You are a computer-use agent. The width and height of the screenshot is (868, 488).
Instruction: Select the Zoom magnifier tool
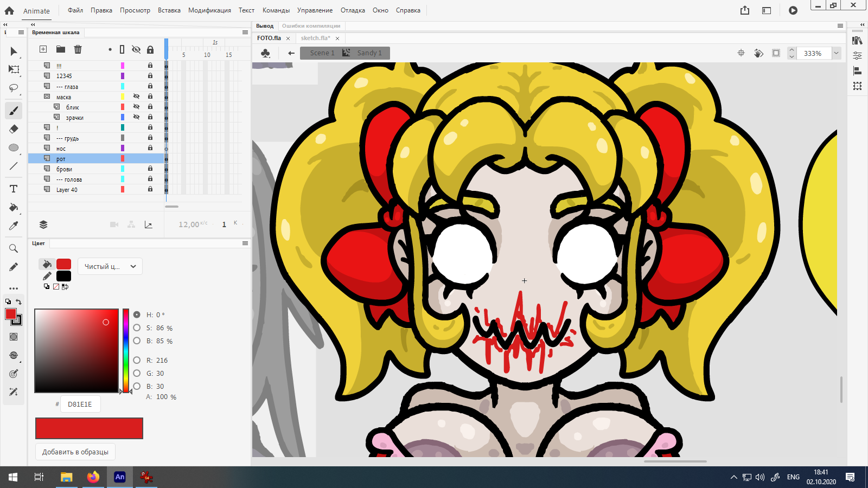[x=14, y=248]
